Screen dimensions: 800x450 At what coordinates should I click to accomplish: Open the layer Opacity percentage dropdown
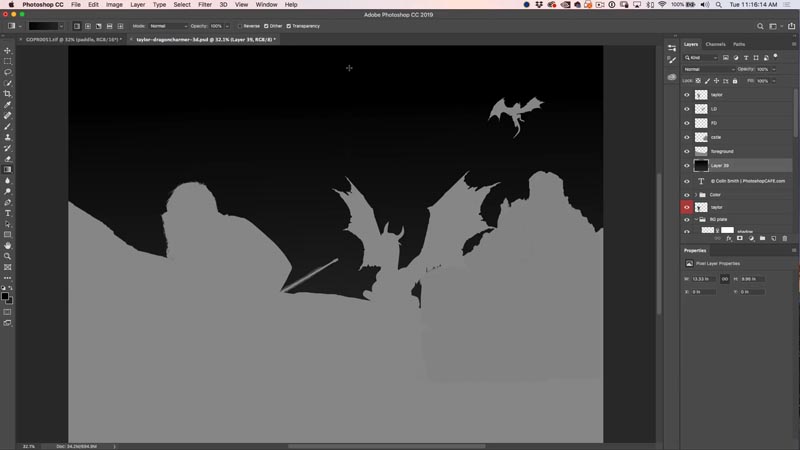[x=774, y=69]
